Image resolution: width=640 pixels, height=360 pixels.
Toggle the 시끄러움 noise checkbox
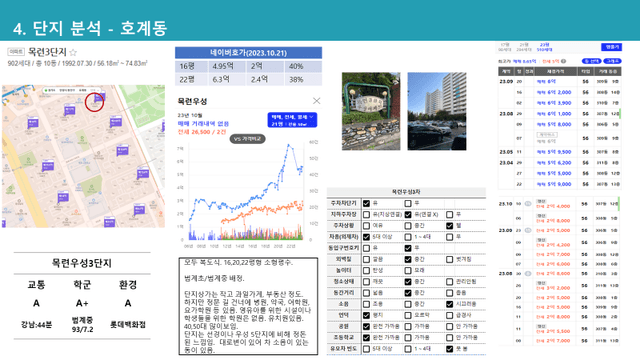(449, 304)
